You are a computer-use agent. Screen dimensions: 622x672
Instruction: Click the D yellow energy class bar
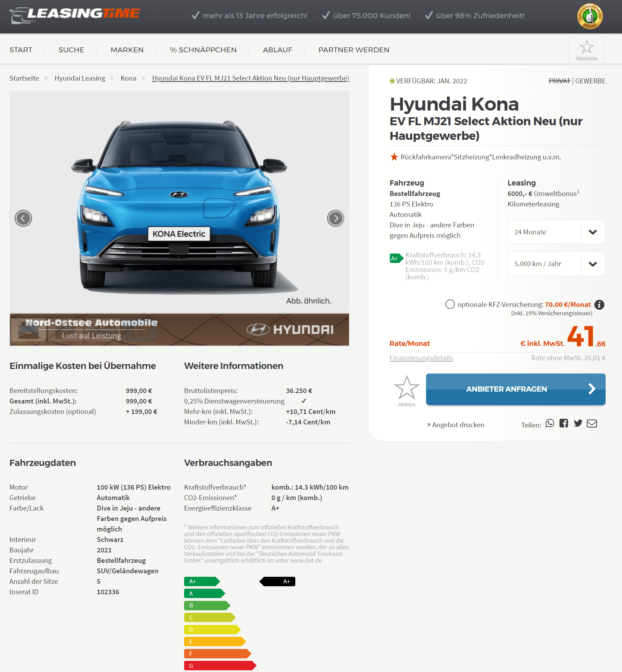(x=212, y=629)
